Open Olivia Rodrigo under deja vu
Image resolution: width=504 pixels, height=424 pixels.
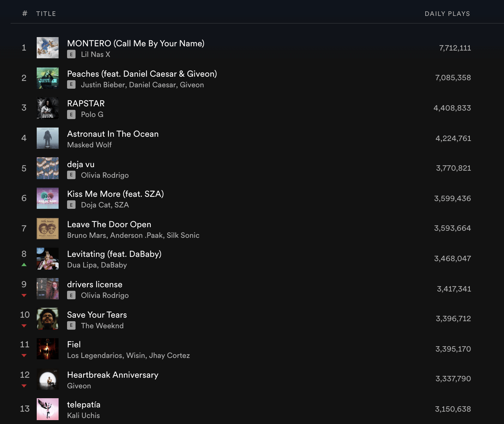click(x=104, y=175)
